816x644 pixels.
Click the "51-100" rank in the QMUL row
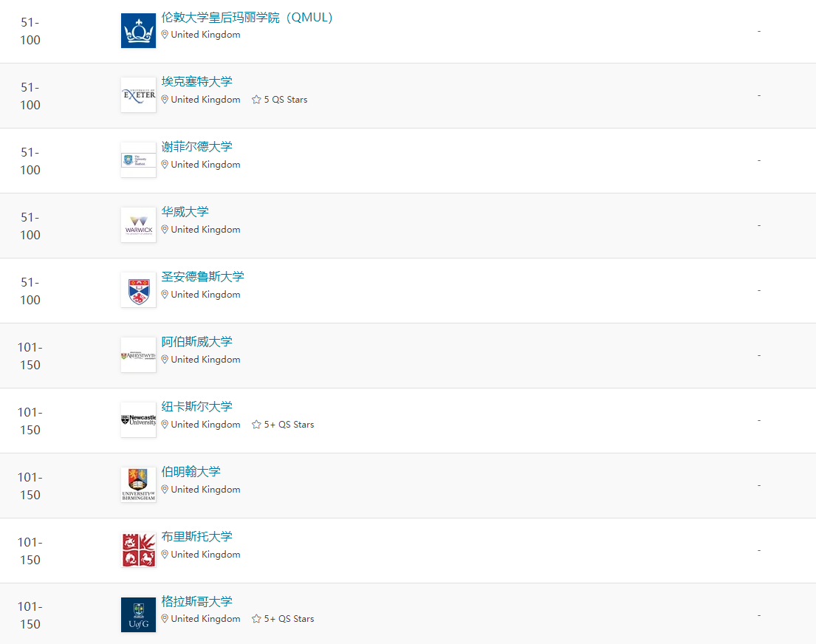coord(30,31)
